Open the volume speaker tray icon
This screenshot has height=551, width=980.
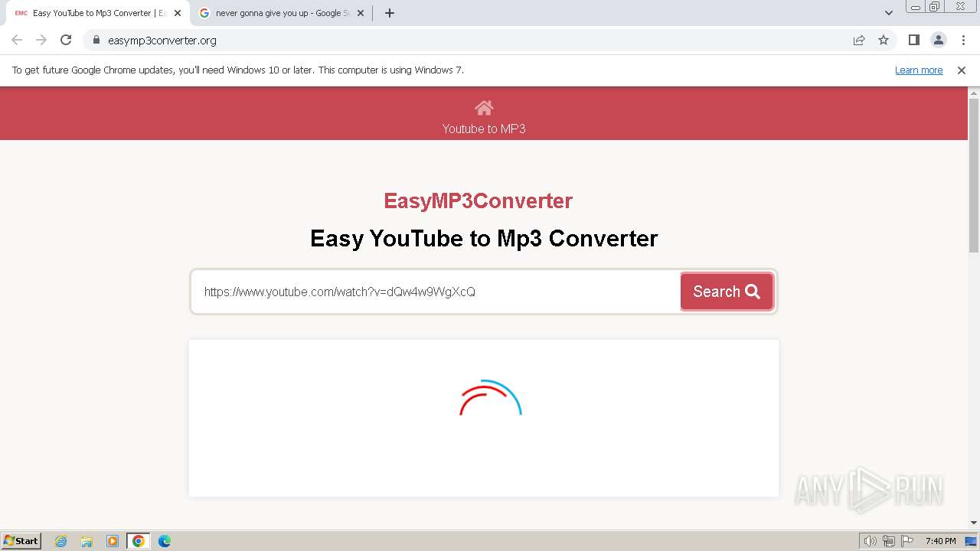click(870, 541)
